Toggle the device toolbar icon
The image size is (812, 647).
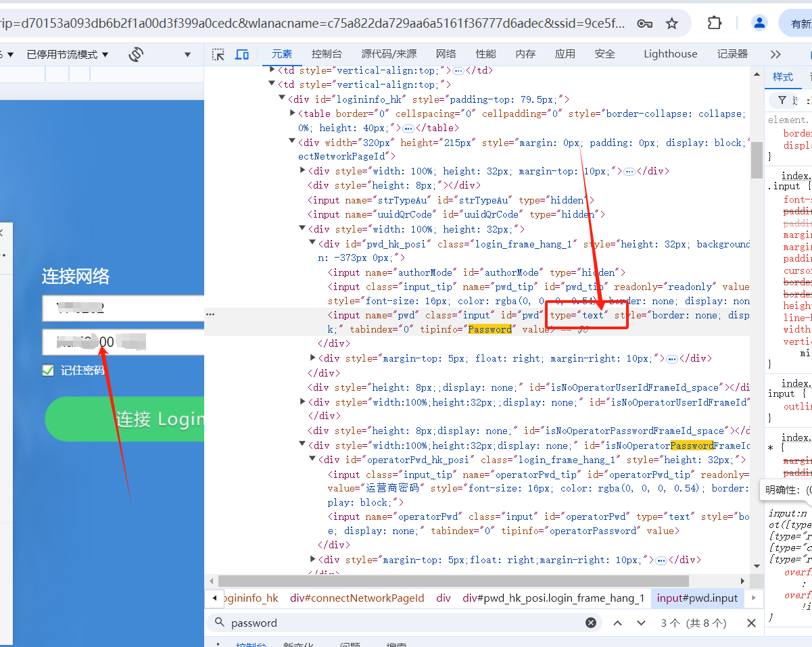click(241, 54)
